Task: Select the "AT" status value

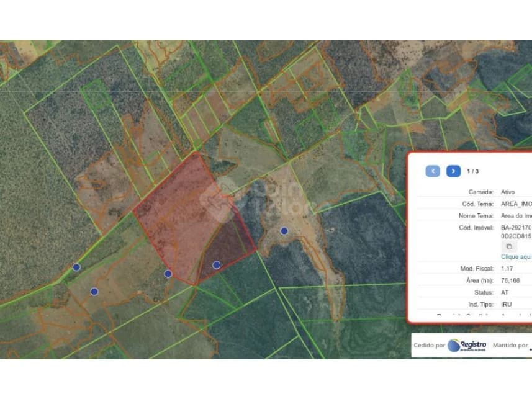Action: pyautogui.click(x=505, y=292)
